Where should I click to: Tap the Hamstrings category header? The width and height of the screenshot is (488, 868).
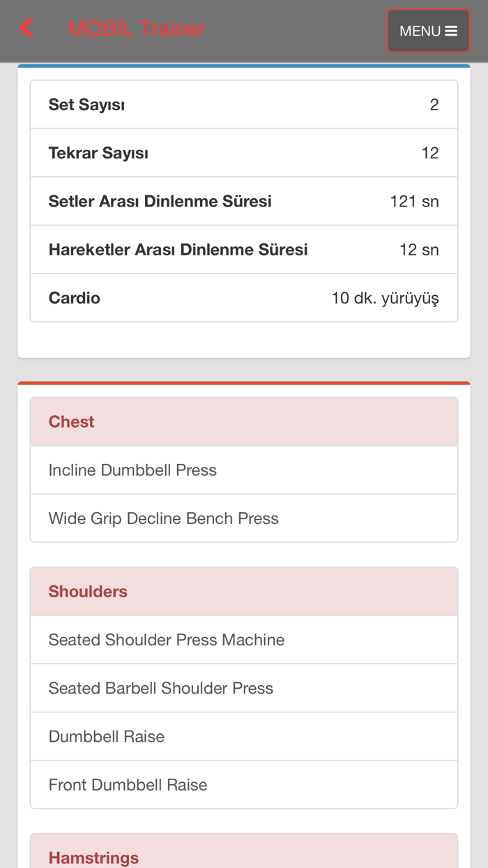tap(243, 855)
